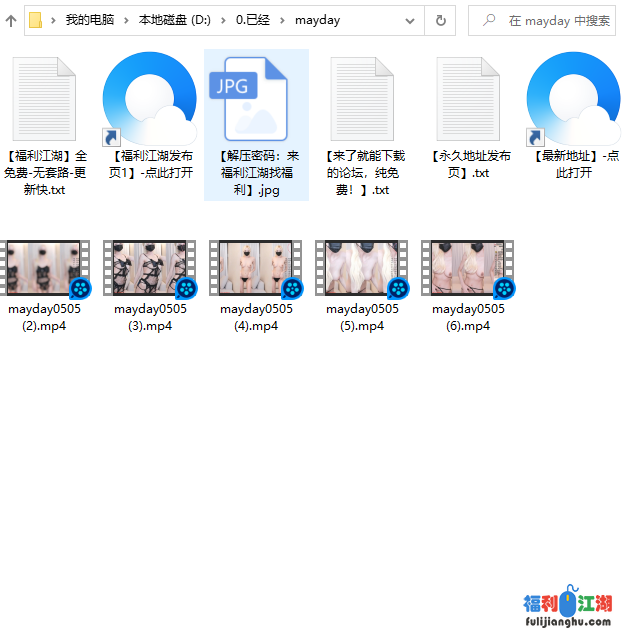Go to 本地磁盘 (D:) in breadcrumb path
The width and height of the screenshot is (623, 637).
pos(174,20)
